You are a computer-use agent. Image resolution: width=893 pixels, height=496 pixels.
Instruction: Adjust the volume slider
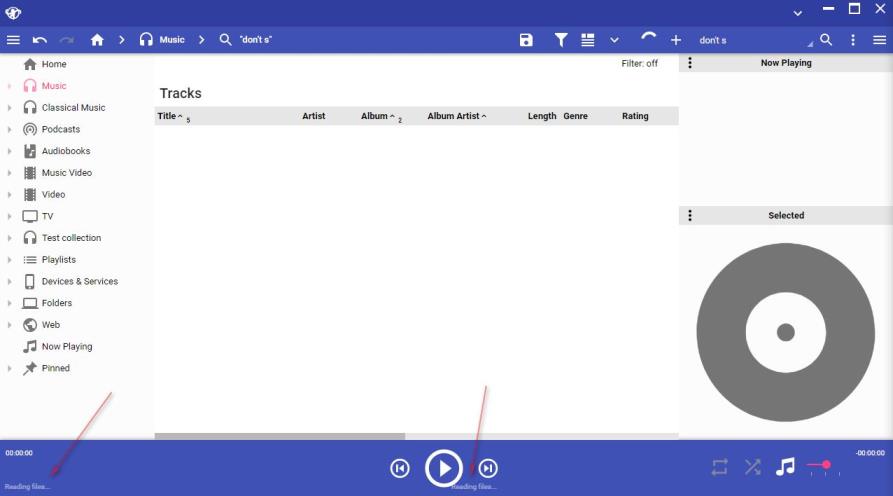click(x=825, y=465)
